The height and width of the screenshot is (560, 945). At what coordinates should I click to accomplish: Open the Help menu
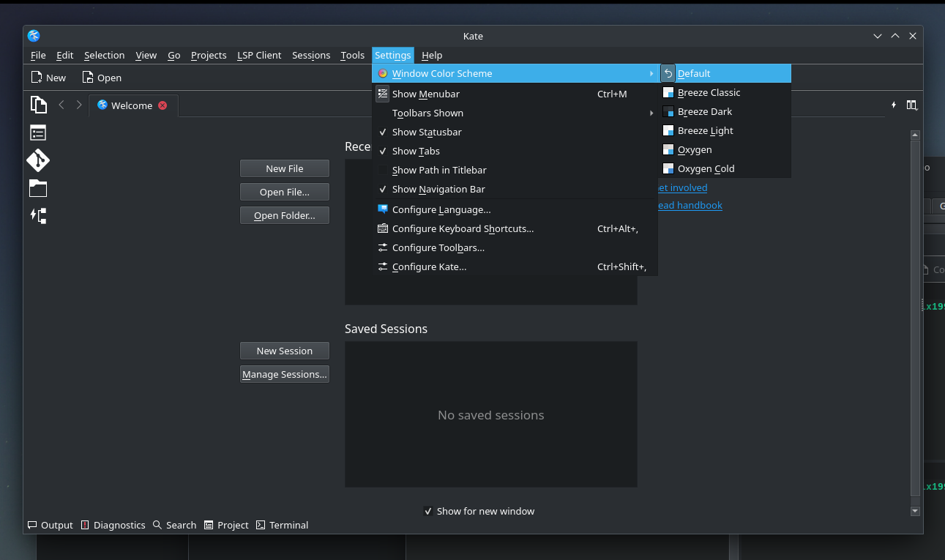(432, 55)
